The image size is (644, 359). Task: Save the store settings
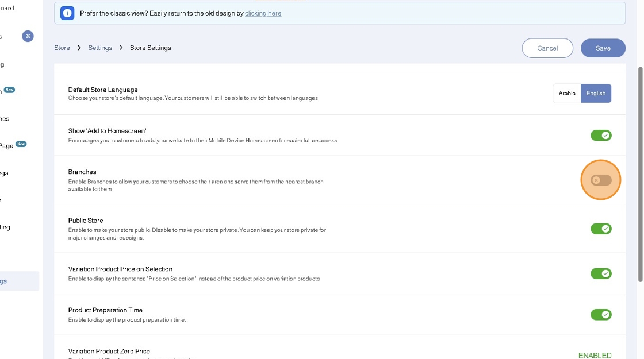603,48
